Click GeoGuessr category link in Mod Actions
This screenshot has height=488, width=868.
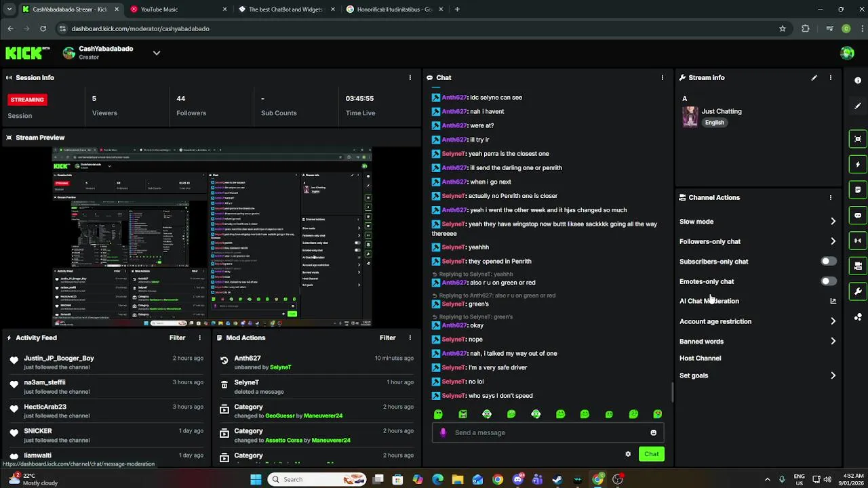click(281, 415)
